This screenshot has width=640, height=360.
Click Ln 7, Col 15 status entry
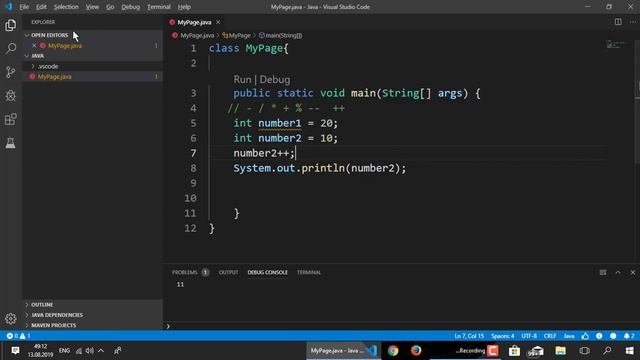pyautogui.click(x=469, y=336)
